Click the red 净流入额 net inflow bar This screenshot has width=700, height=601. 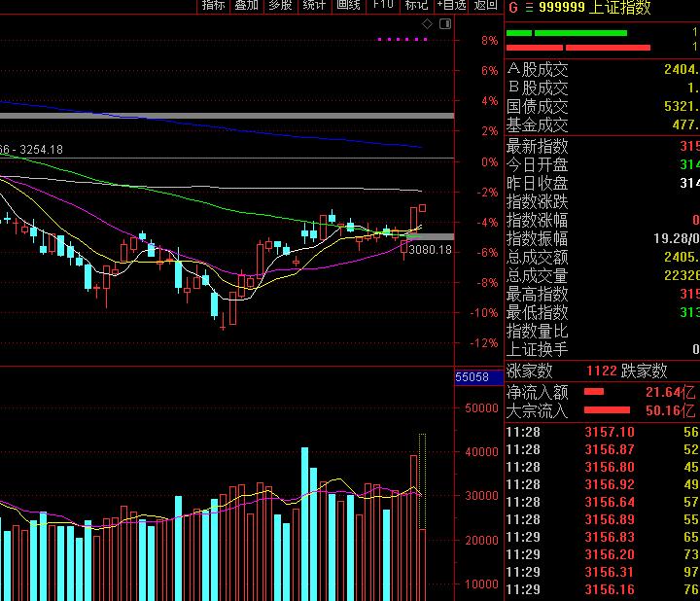[594, 392]
